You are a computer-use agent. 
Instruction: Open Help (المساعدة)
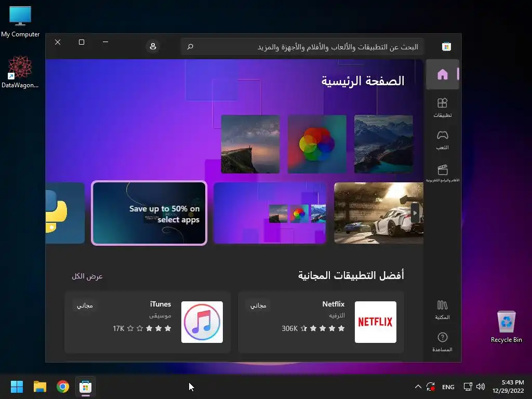(443, 342)
